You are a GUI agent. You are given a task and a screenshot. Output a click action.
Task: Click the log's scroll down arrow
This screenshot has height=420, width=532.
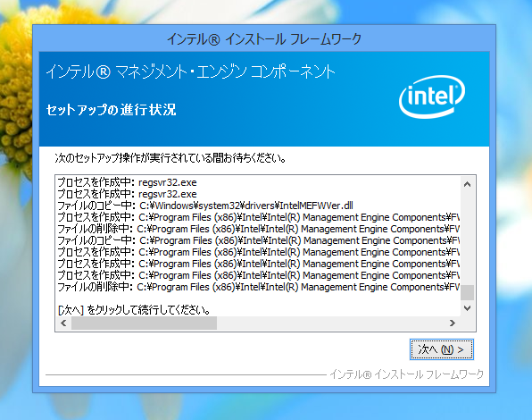[x=467, y=308]
